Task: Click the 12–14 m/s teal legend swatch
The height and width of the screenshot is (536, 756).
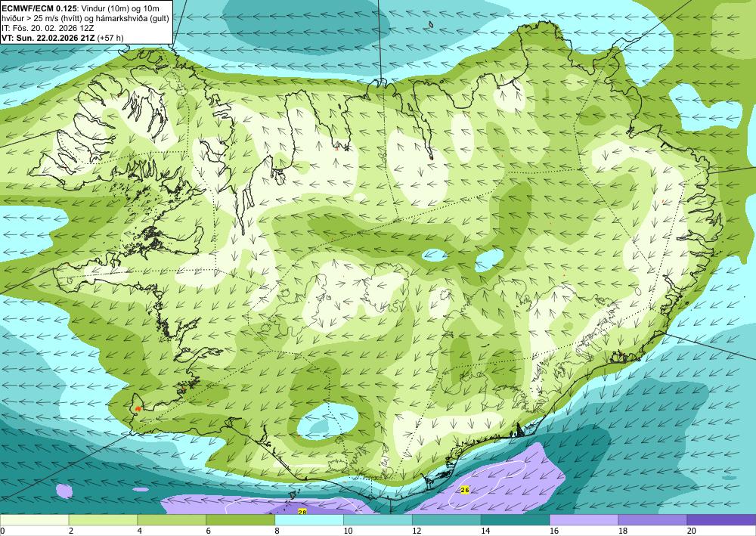Action: [x=447, y=520]
